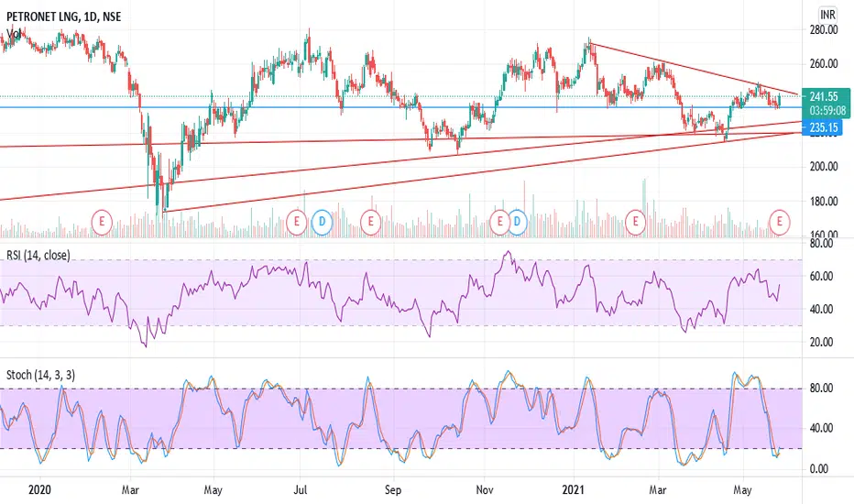This screenshot has width=854, height=504.
Task: Click the 60.00 level on RSI scale
Action: pyautogui.click(x=821, y=276)
